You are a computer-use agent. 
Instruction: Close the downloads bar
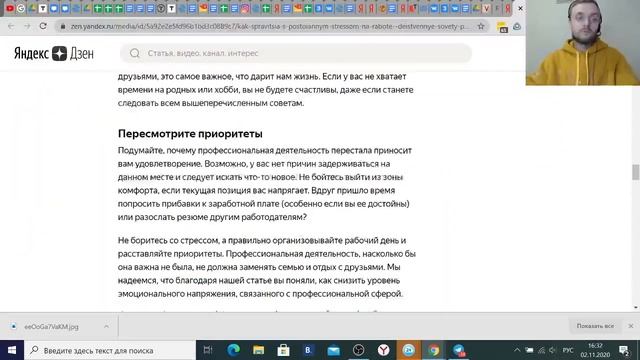tap(631, 326)
